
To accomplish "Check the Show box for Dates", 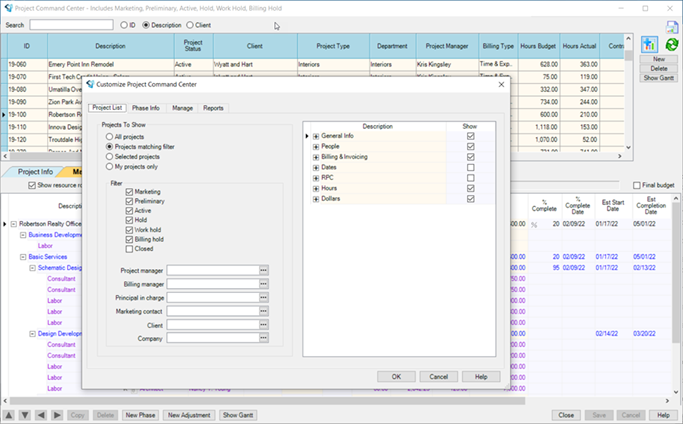I will (470, 167).
